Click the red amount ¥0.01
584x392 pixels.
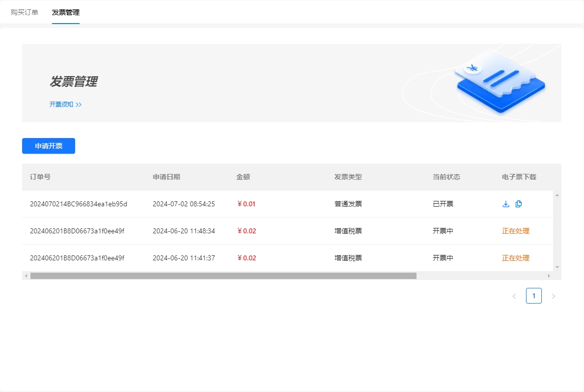point(246,203)
